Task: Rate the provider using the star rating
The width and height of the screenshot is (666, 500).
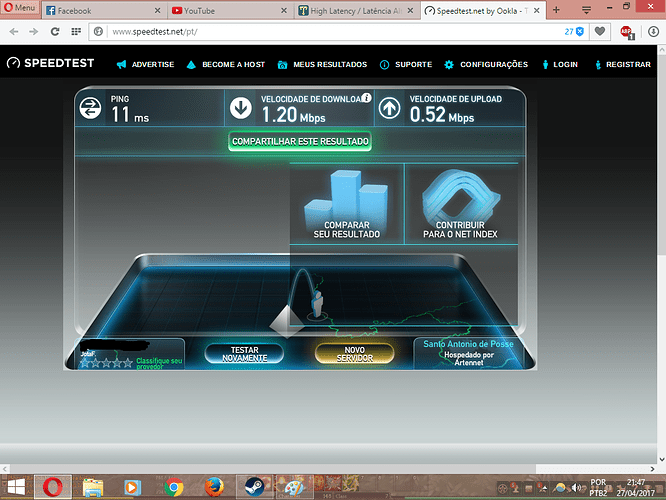Action: point(107,363)
